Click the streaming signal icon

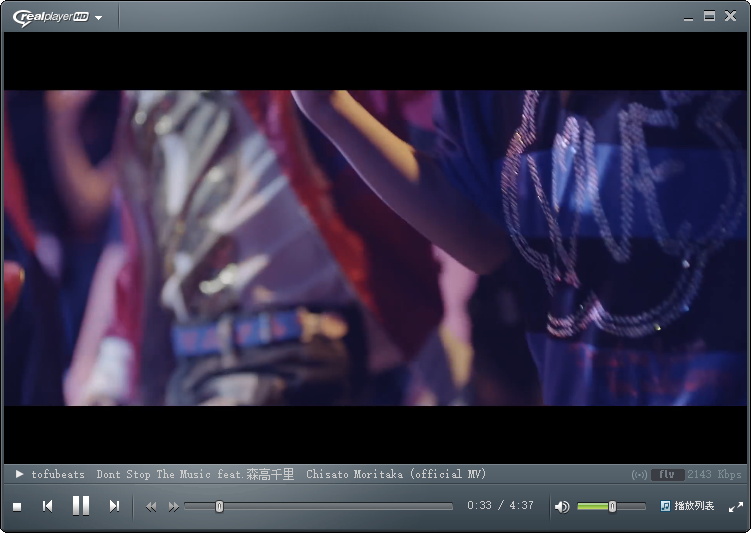(x=639, y=475)
